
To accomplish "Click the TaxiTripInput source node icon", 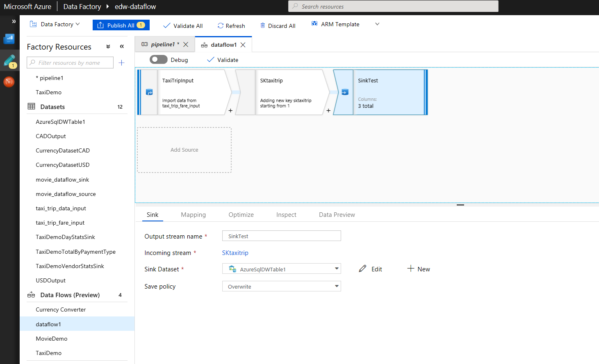I will (x=149, y=92).
